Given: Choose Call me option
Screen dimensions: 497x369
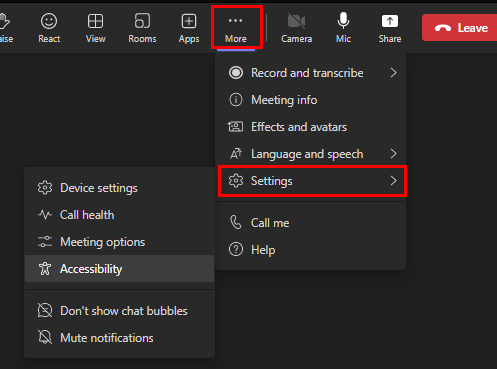Looking at the screenshot, I should tap(311, 223).
